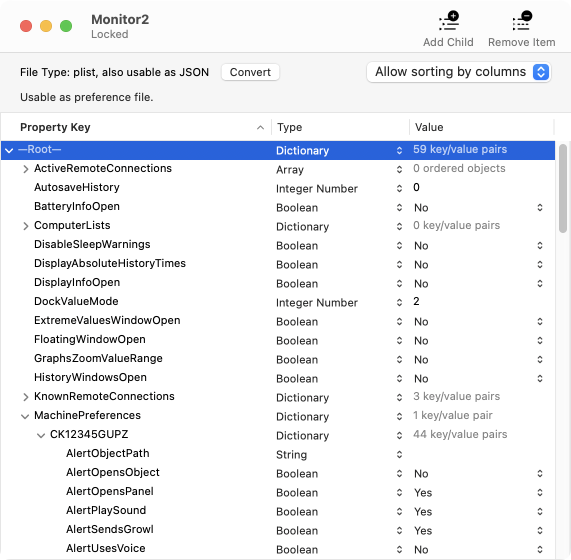This screenshot has width=571, height=560.
Task: Open type selector for ComputerLists row
Action: pos(399,226)
